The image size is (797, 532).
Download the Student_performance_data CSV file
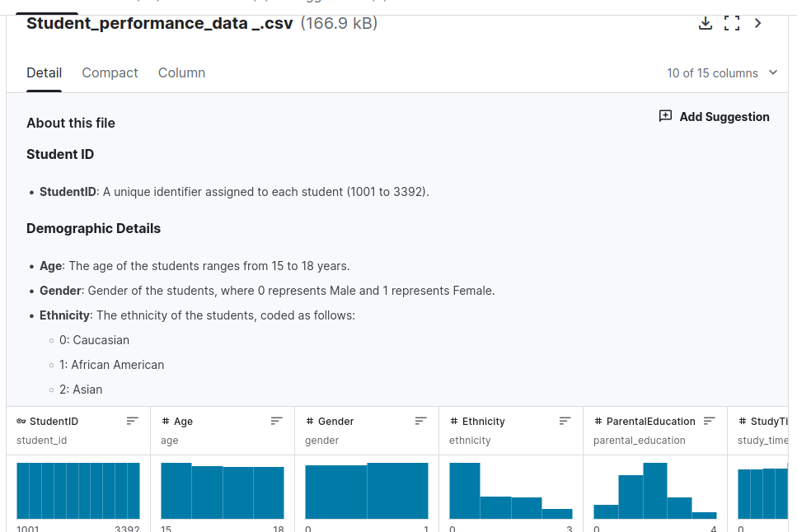(x=705, y=23)
